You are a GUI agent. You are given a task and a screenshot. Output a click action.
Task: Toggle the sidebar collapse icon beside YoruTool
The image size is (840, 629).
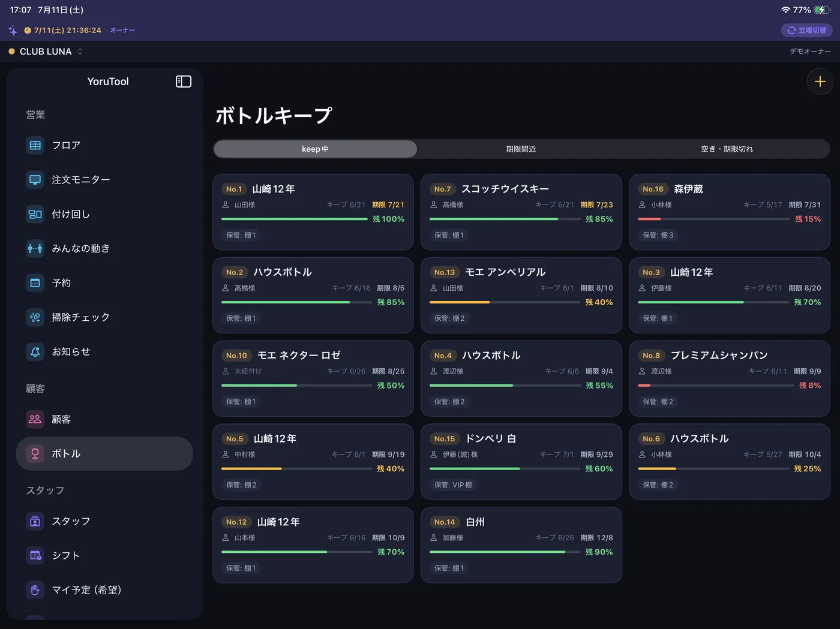click(184, 82)
